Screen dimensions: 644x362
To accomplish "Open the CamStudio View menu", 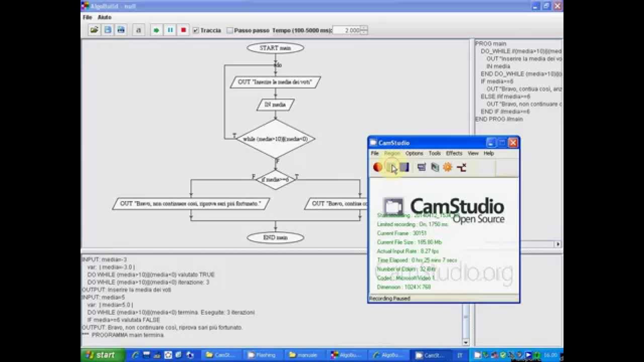I will coord(473,153).
